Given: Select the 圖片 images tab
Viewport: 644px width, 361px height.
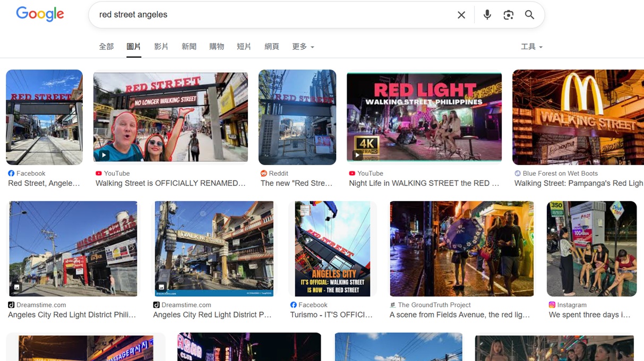Looking at the screenshot, I should click(x=134, y=47).
